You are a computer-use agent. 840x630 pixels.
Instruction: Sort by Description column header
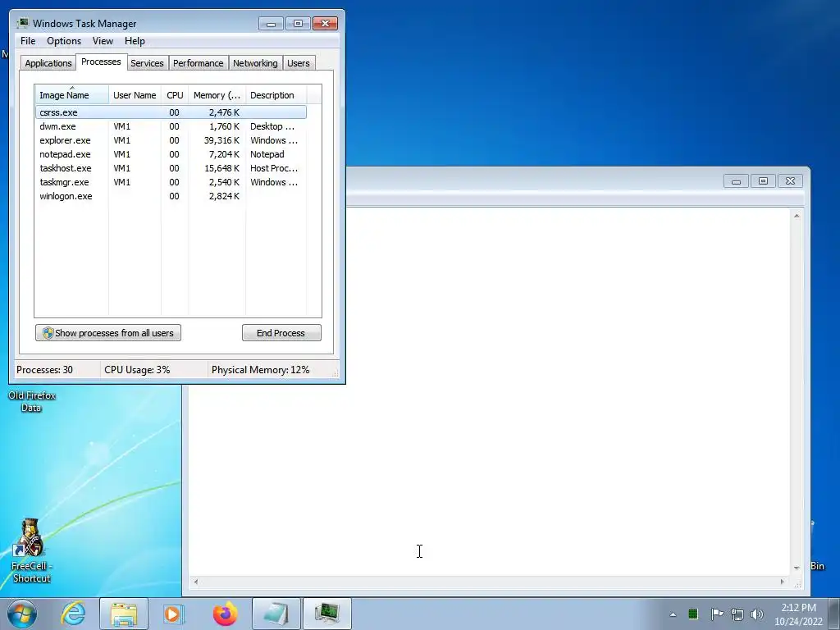(x=276, y=95)
